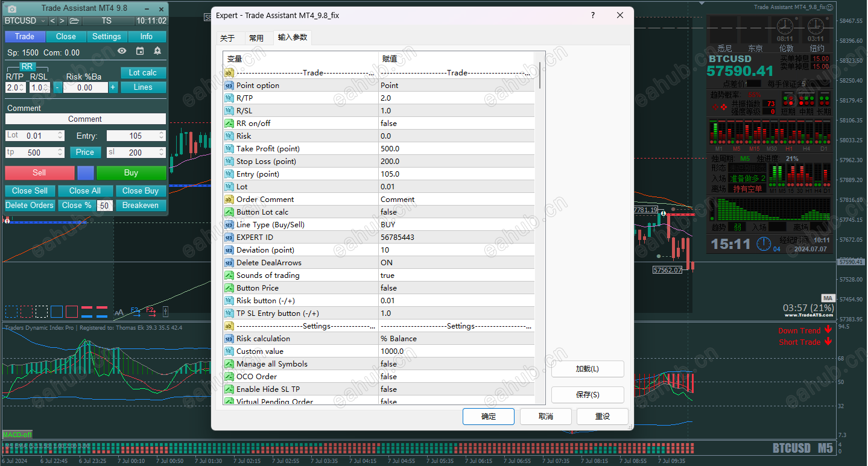Image resolution: width=868 pixels, height=466 pixels.
Task: Click the blue clock icon beside 15:11
Action: pos(763,244)
